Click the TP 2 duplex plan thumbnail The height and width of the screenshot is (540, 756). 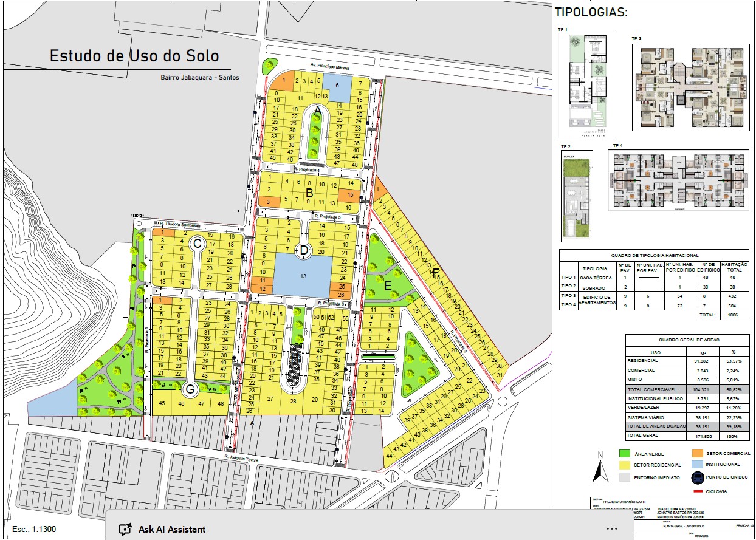[x=576, y=196]
